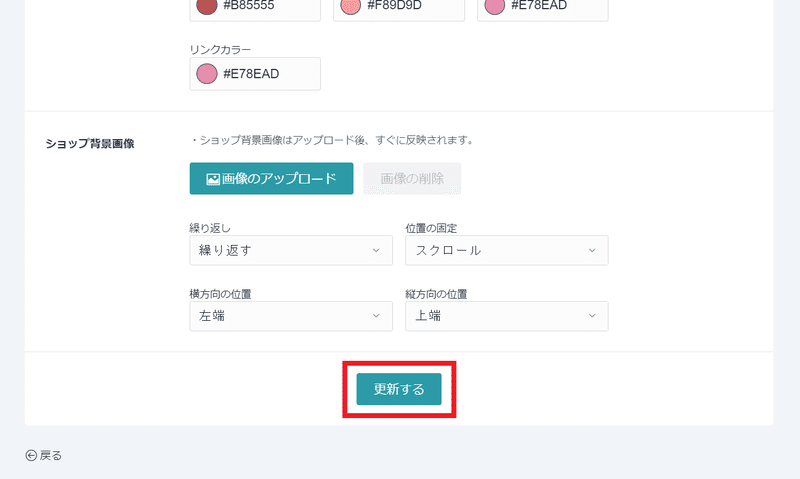
Task: Expand the 位置の固定 dropdown showing スクロール
Action: (507, 250)
